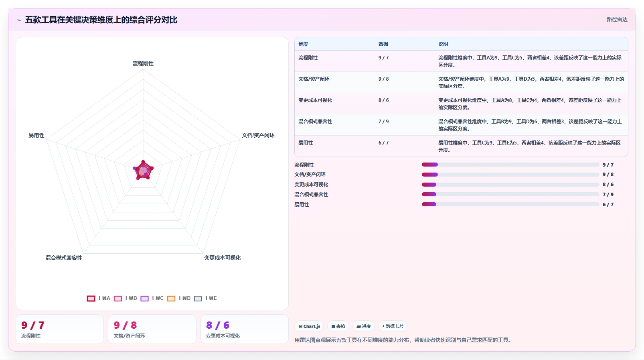
Task: Click the 9 / 7 value in the table
Action: pyautogui.click(x=383, y=58)
